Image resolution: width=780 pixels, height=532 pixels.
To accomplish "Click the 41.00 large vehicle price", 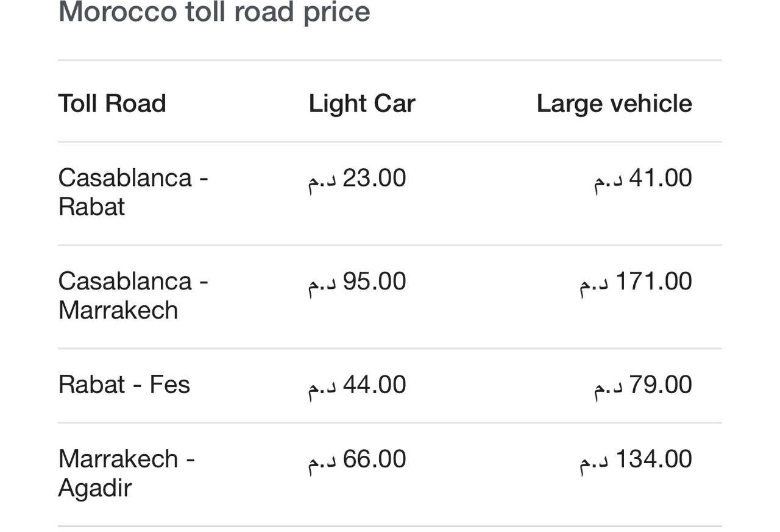I will (660, 178).
